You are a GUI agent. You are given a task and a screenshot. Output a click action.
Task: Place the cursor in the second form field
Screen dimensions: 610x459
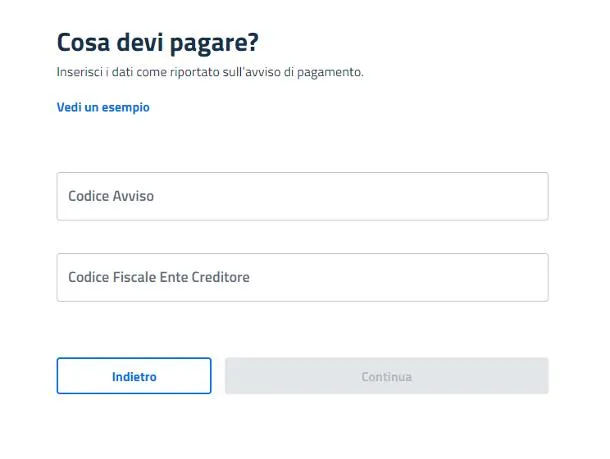(x=303, y=277)
